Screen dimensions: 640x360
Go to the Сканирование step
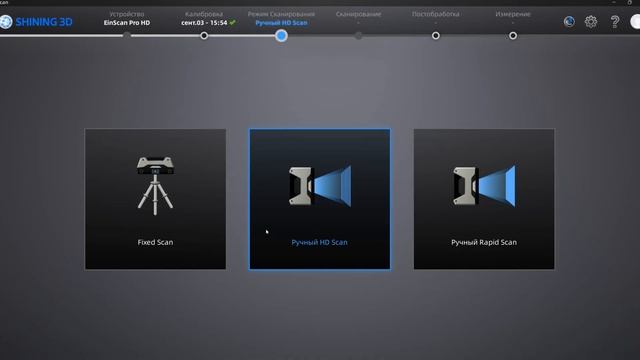(x=358, y=14)
